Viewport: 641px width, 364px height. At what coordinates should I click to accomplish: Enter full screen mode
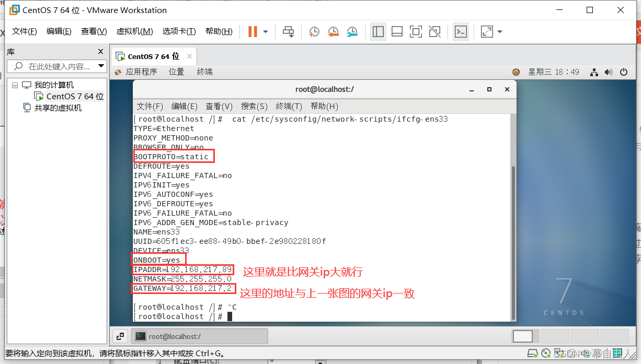[416, 32]
